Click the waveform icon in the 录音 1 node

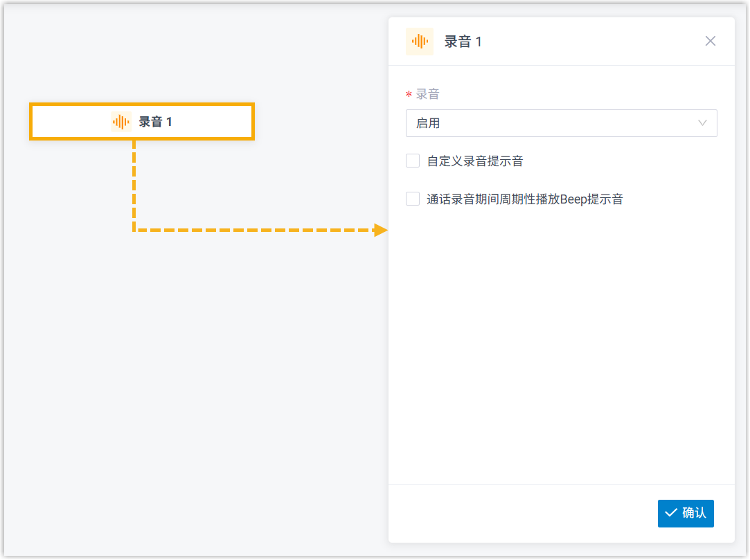click(121, 122)
